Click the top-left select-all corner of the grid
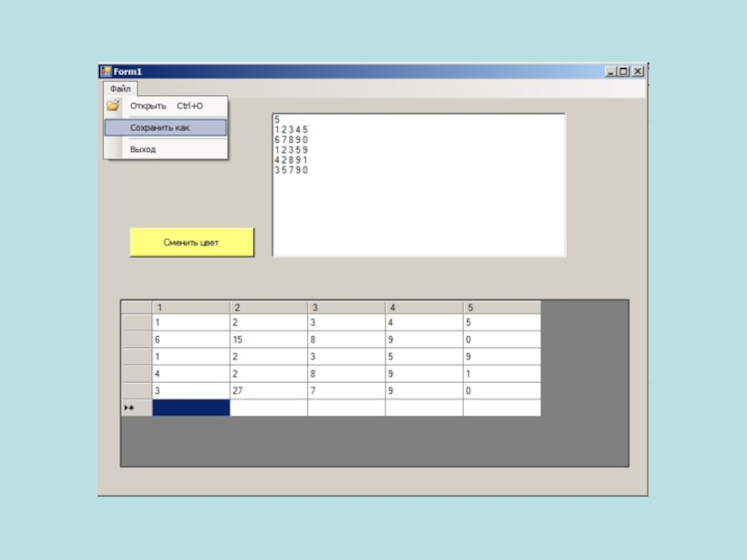The height and width of the screenshot is (560, 747). point(136,307)
